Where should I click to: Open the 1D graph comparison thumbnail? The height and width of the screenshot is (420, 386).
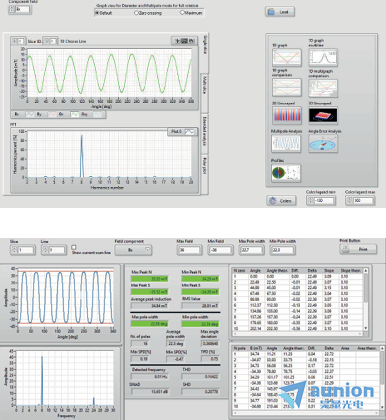[287, 87]
